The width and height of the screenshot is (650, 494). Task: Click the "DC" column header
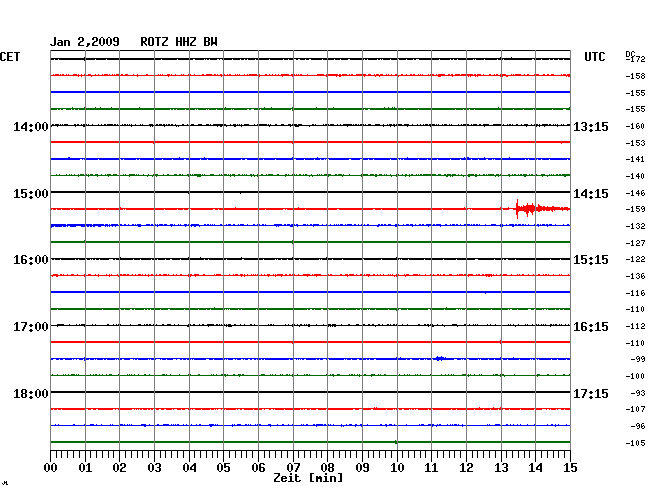(x=630, y=54)
